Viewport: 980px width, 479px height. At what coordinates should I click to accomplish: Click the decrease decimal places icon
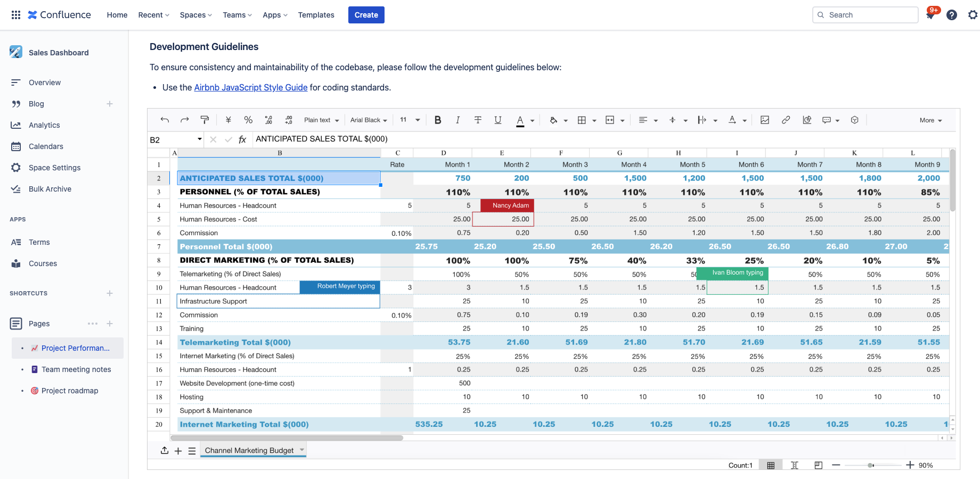[268, 120]
